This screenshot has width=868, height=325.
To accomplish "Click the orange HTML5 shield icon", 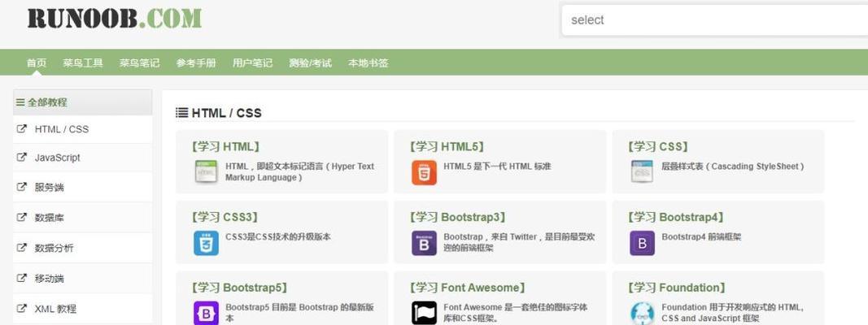I will [x=424, y=172].
